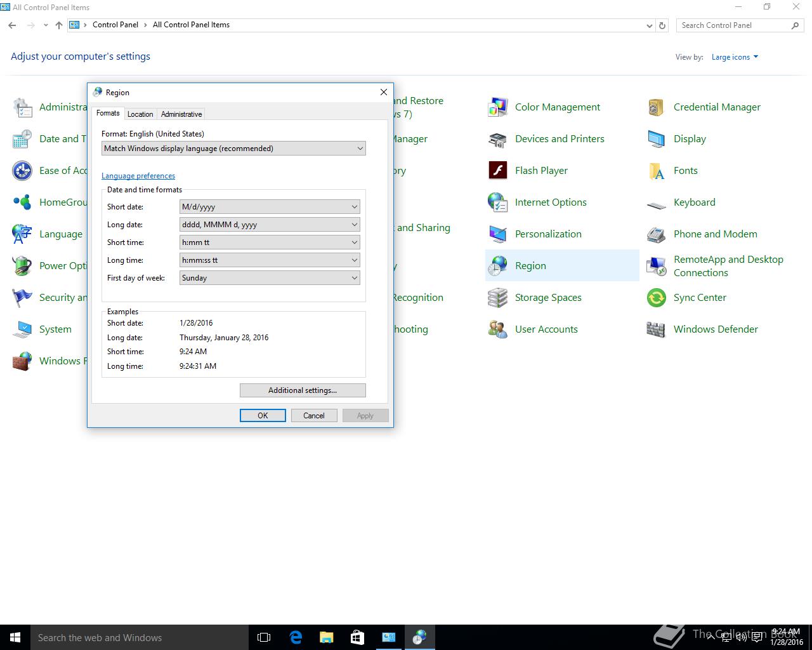
Task: Expand the Format language dropdown
Action: [x=233, y=149]
